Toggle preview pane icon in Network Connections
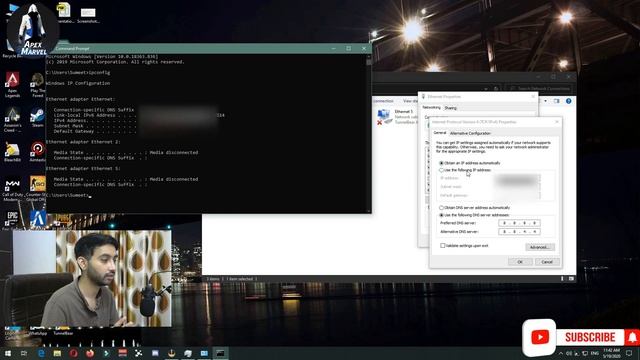 (x=557, y=101)
